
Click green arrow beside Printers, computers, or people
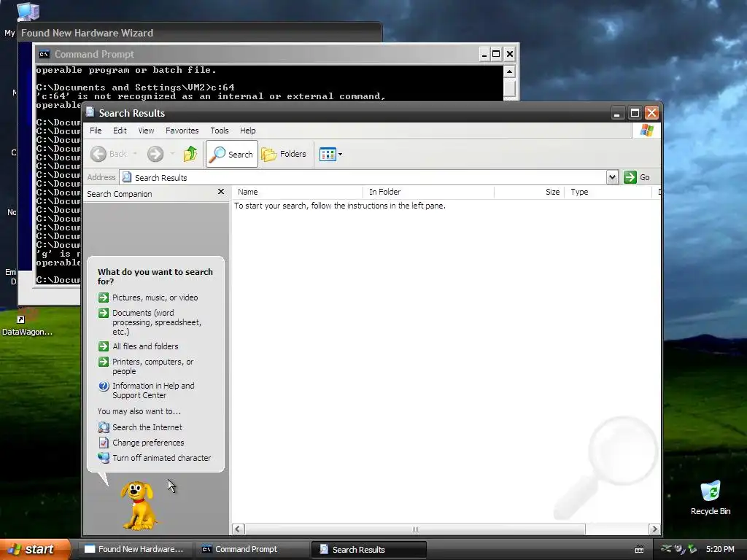pyautogui.click(x=104, y=362)
